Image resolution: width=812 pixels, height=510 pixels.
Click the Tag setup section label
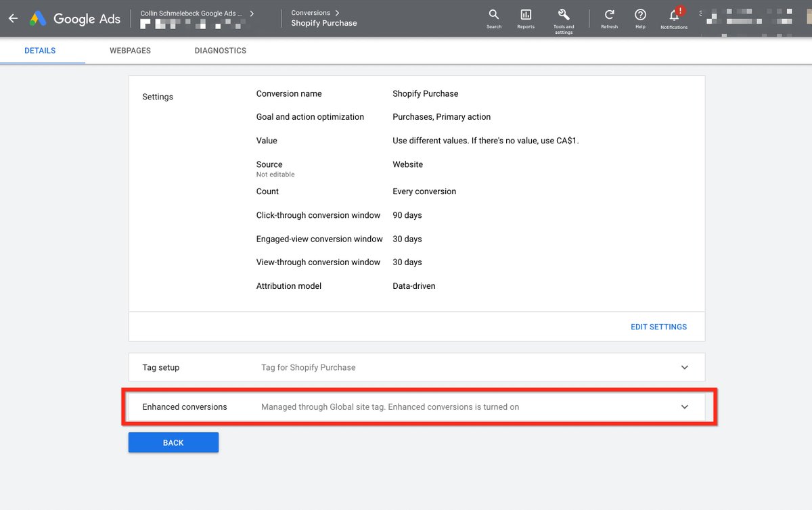click(x=161, y=367)
